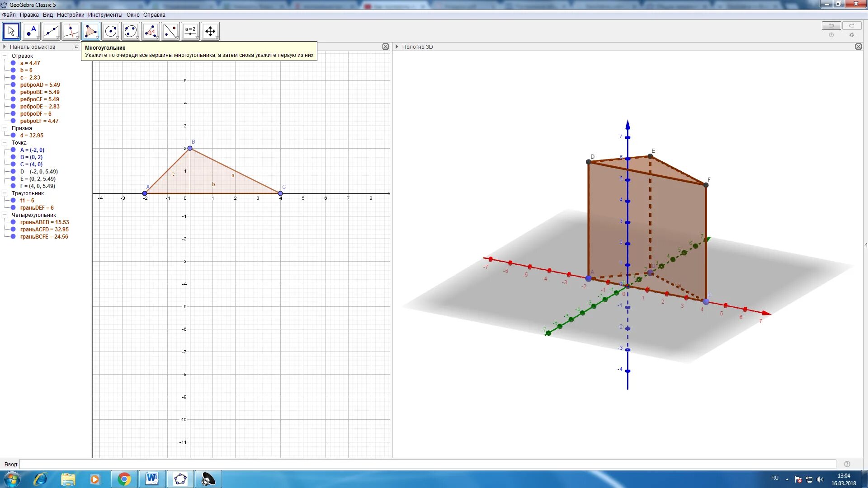Select the Point tool
868x488 pixels.
click(31, 31)
